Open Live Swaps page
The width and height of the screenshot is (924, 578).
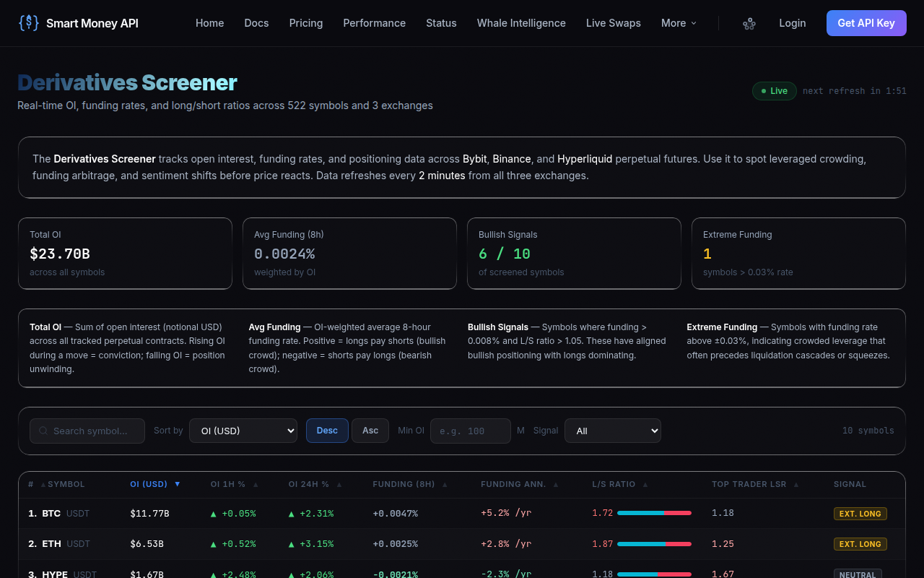coord(614,23)
